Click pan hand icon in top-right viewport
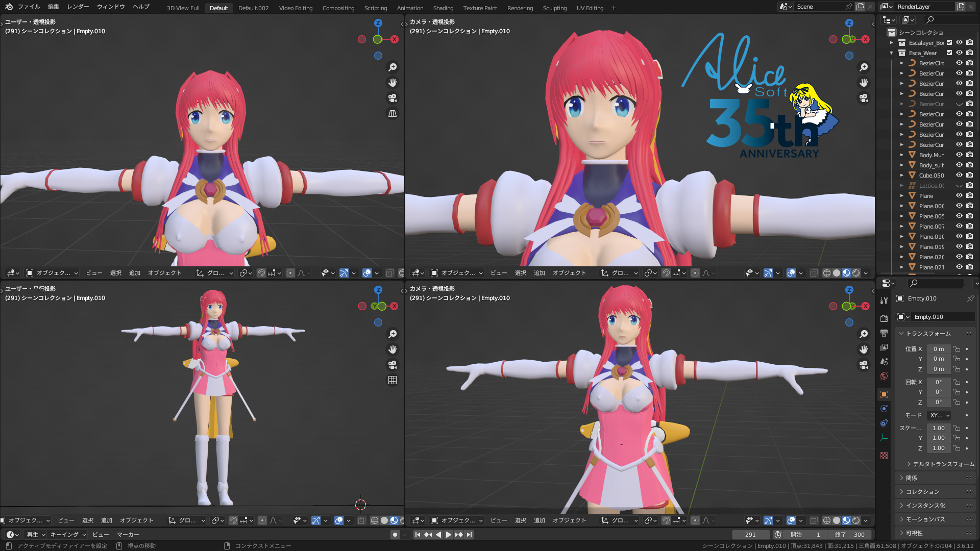Image resolution: width=980 pixels, height=551 pixels. pyautogui.click(x=864, y=83)
